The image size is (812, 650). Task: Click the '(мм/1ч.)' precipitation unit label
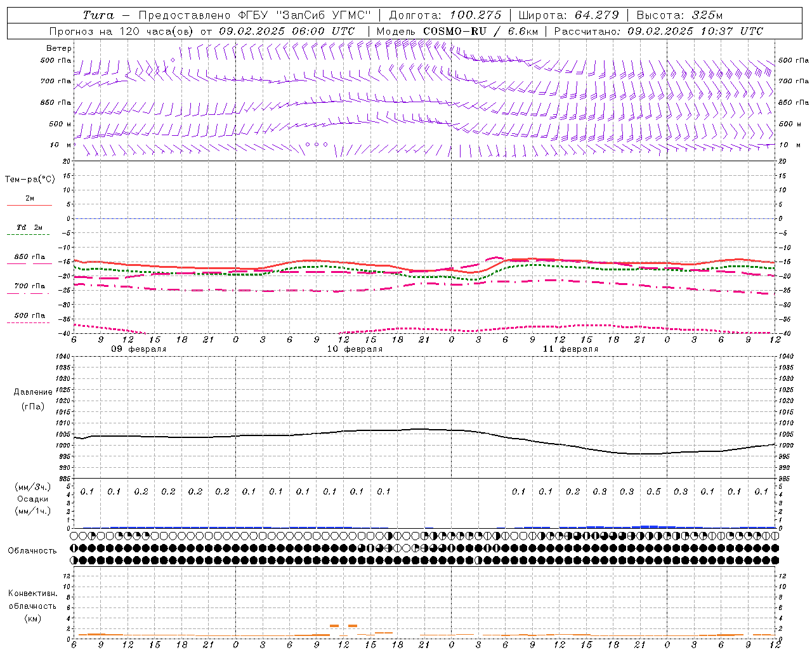point(33,511)
